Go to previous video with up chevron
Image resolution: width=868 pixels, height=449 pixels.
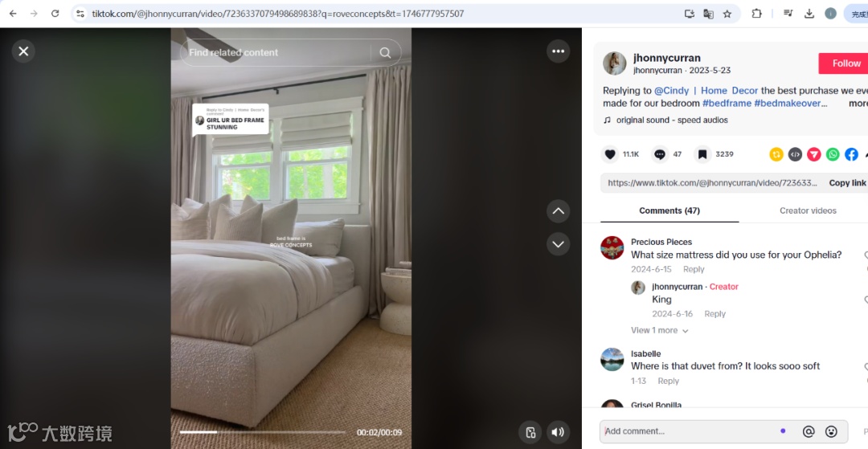click(558, 210)
